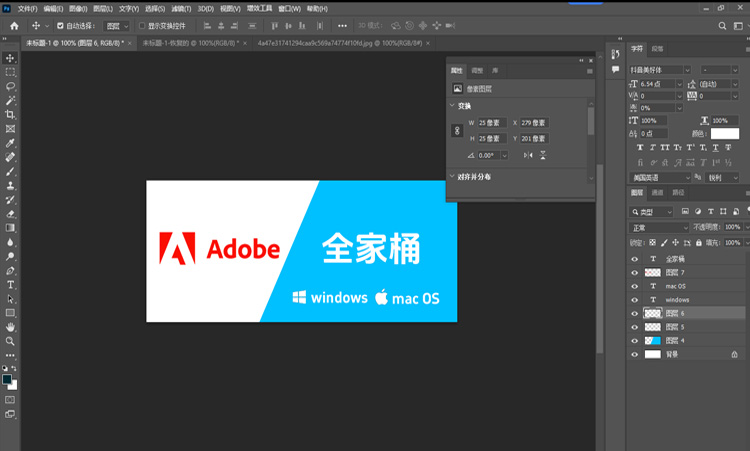
Task: Open the 类型 layer filter dropdown
Action: 651,211
